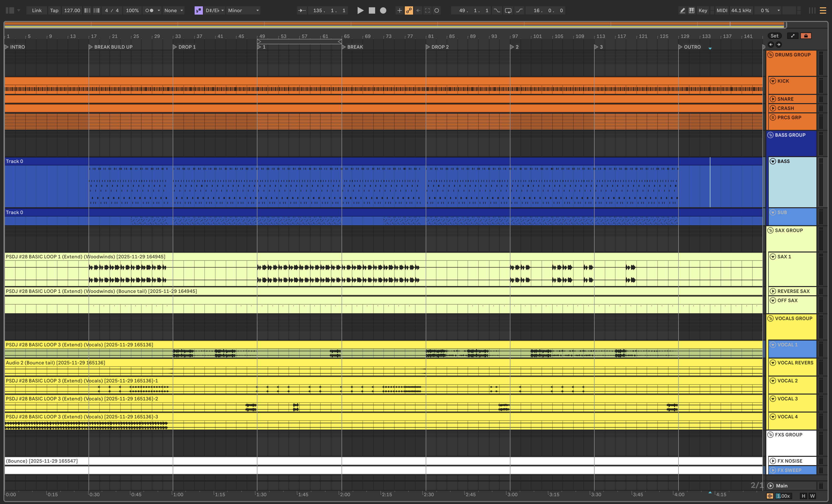The image size is (832, 504).
Task: Jump to previous locator arrow
Action: click(x=771, y=45)
